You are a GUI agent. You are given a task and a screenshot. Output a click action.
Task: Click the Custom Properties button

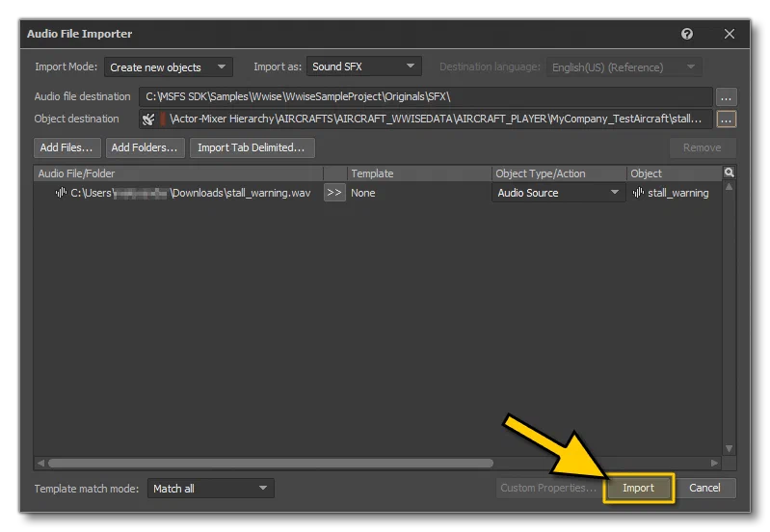pos(548,488)
